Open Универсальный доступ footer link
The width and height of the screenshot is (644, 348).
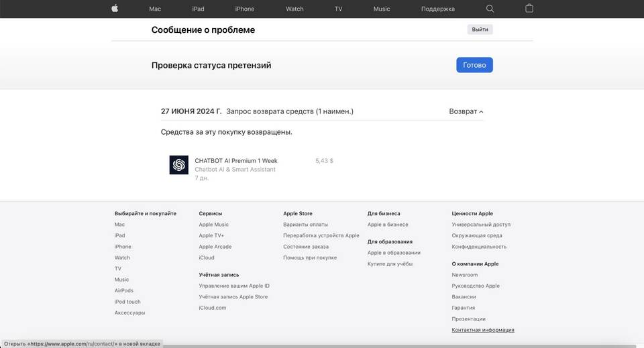(x=481, y=225)
